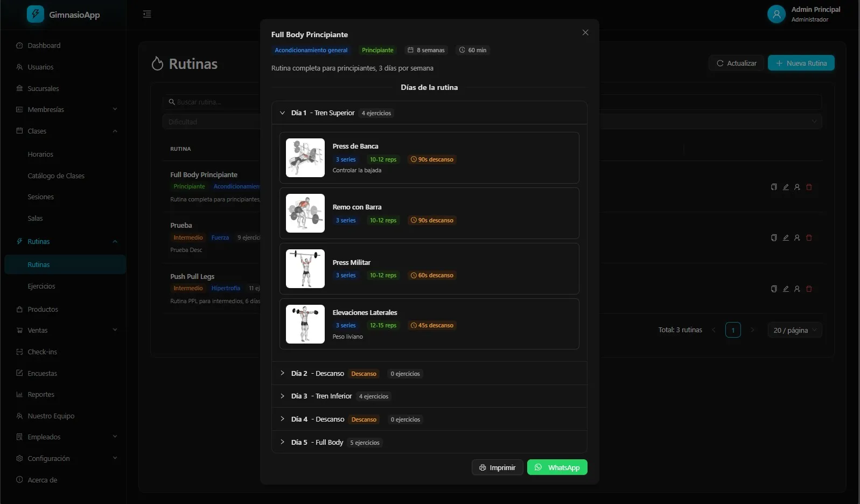Expand the Ventas sidebar menu
The height and width of the screenshot is (504, 860).
[65, 331]
